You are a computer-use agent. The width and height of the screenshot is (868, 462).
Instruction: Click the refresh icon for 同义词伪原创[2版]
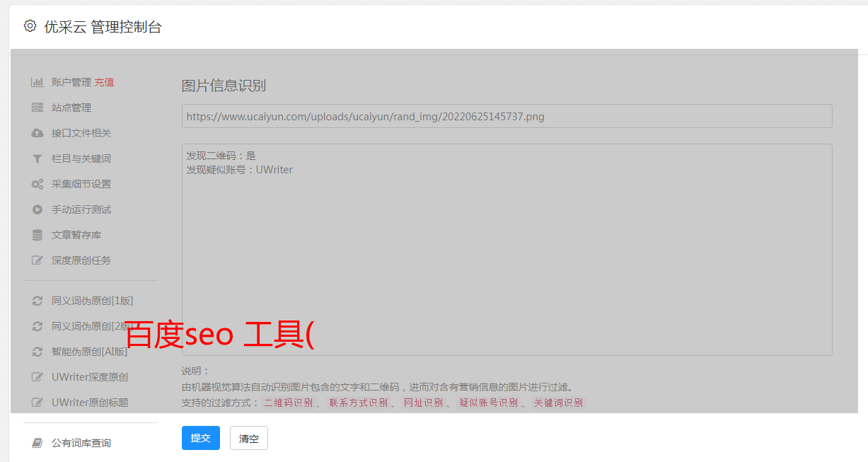(x=37, y=326)
